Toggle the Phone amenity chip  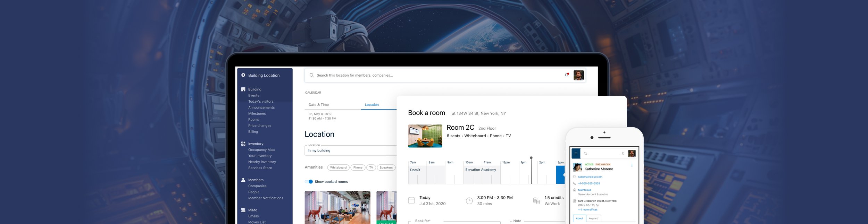coord(358,167)
